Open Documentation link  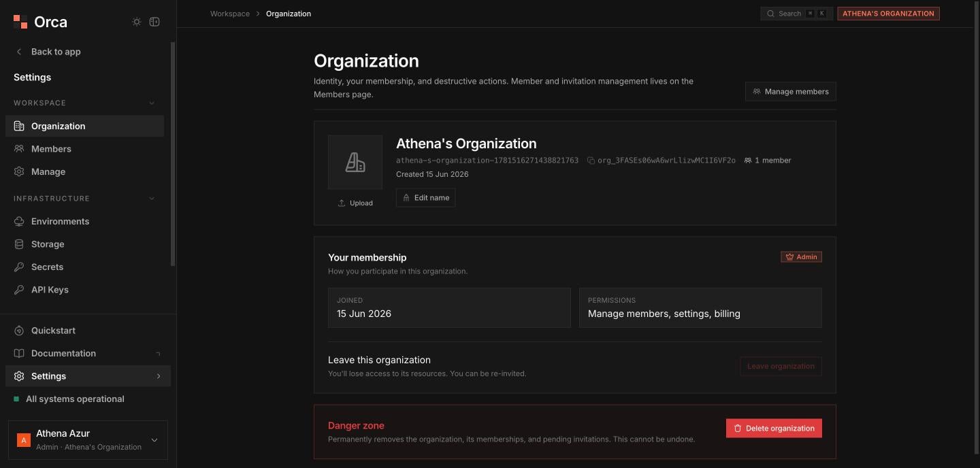[x=88, y=353]
